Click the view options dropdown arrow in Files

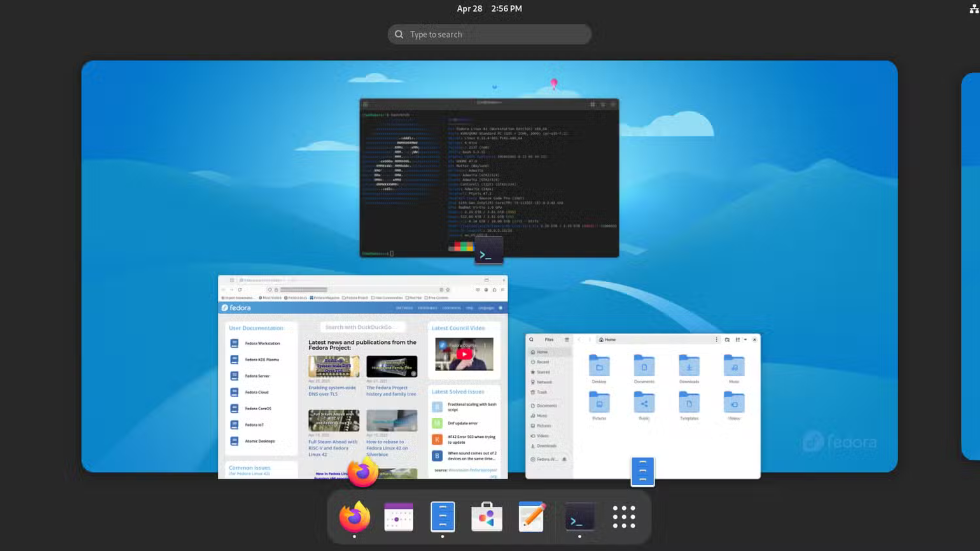[745, 340]
